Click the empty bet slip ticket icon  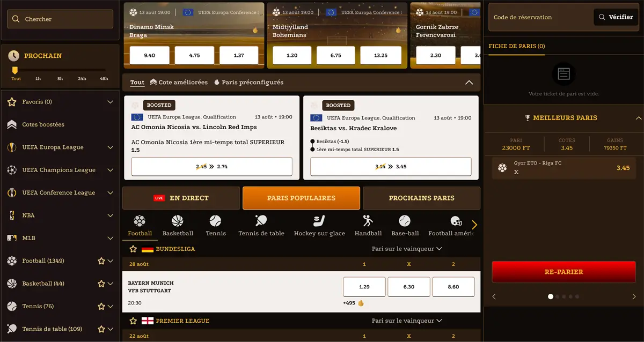click(563, 75)
